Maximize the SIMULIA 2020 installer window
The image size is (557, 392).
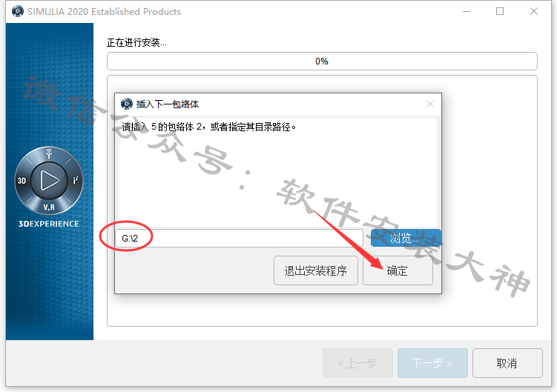[500, 11]
